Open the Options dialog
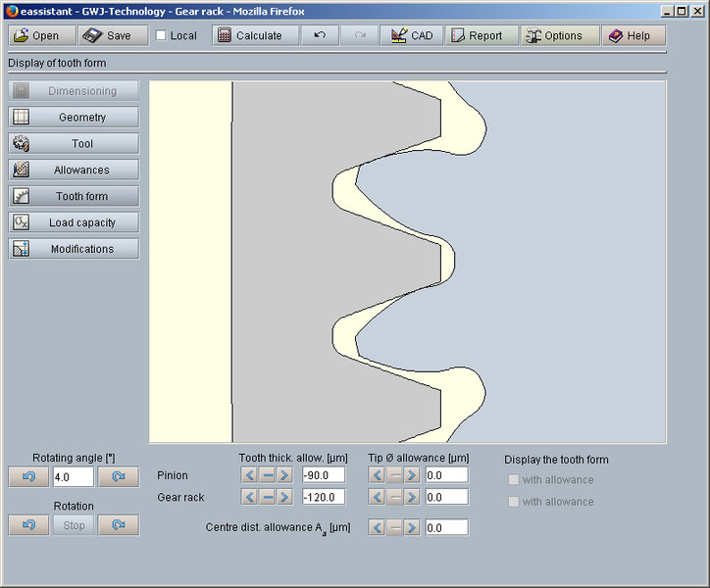This screenshot has height=588, width=710. [554, 35]
